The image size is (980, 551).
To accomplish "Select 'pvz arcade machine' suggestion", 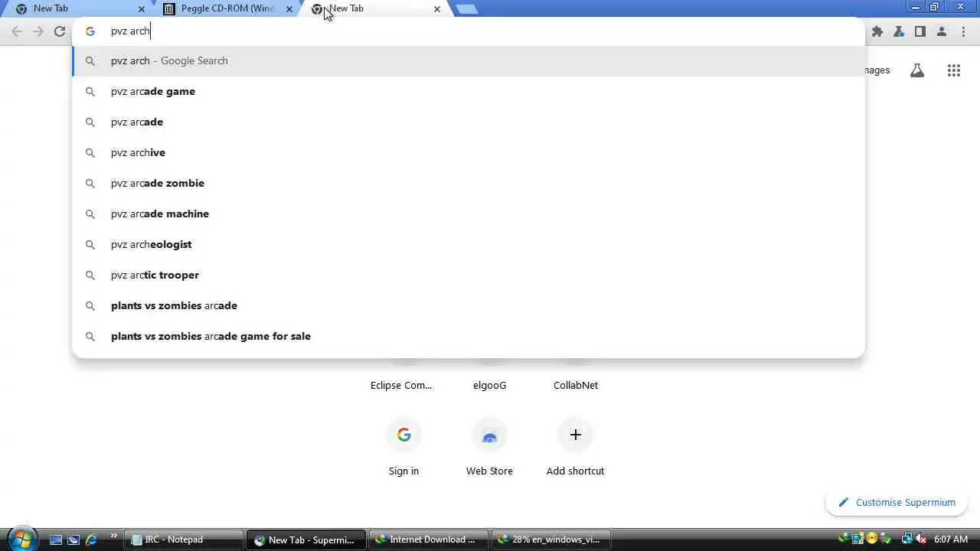I will 469,214.
